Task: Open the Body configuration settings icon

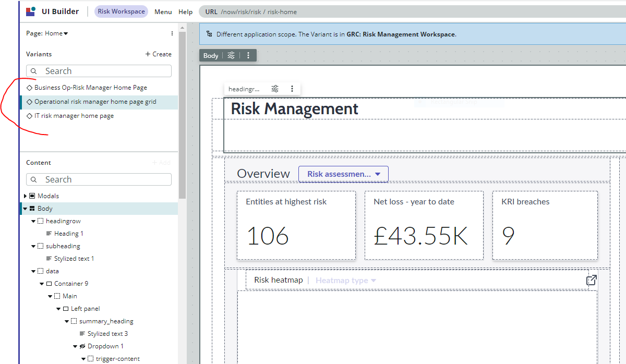Action: (231, 55)
